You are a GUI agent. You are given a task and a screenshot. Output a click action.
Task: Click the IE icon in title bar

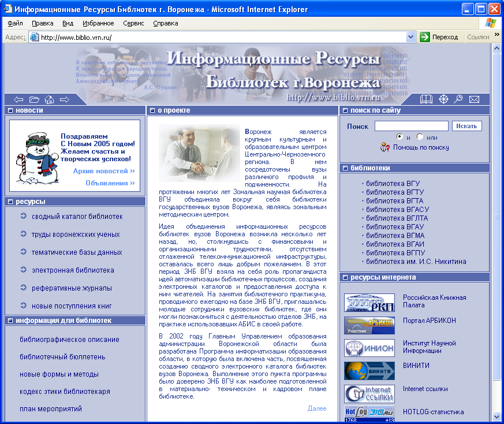click(x=8, y=9)
